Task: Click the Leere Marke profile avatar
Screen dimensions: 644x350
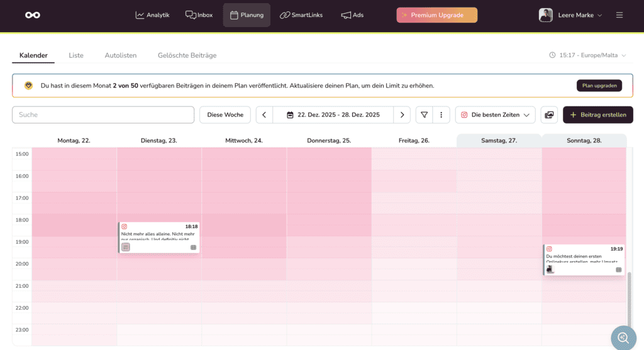Action: (545, 15)
